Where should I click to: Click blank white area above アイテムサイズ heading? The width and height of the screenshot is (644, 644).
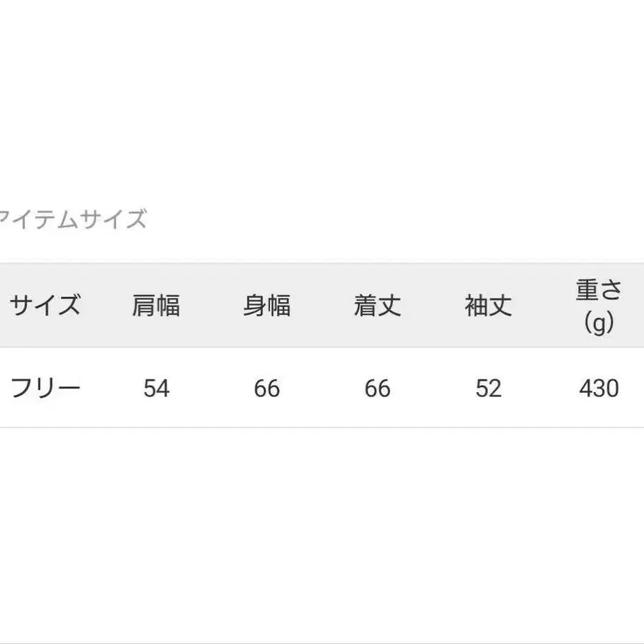click(322, 107)
